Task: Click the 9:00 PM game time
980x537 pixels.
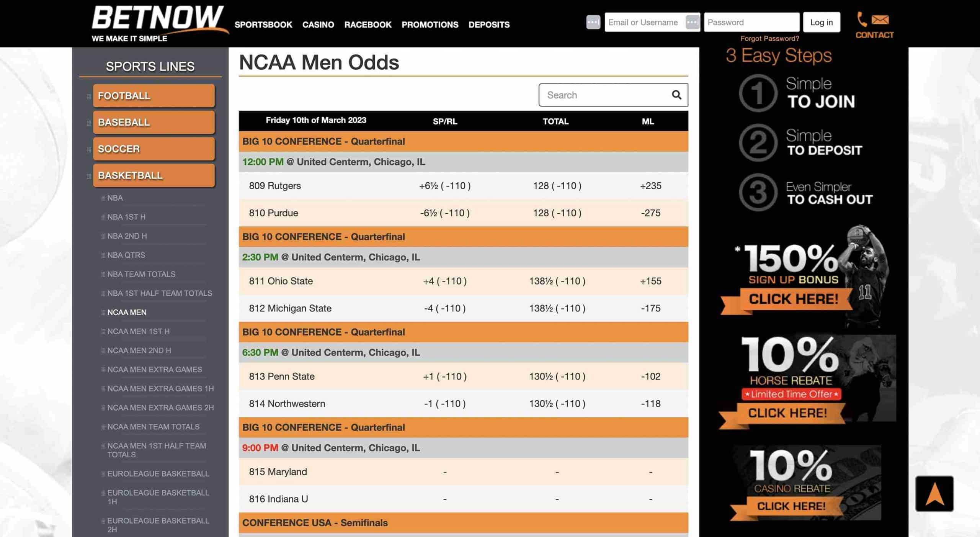Action: (260, 448)
